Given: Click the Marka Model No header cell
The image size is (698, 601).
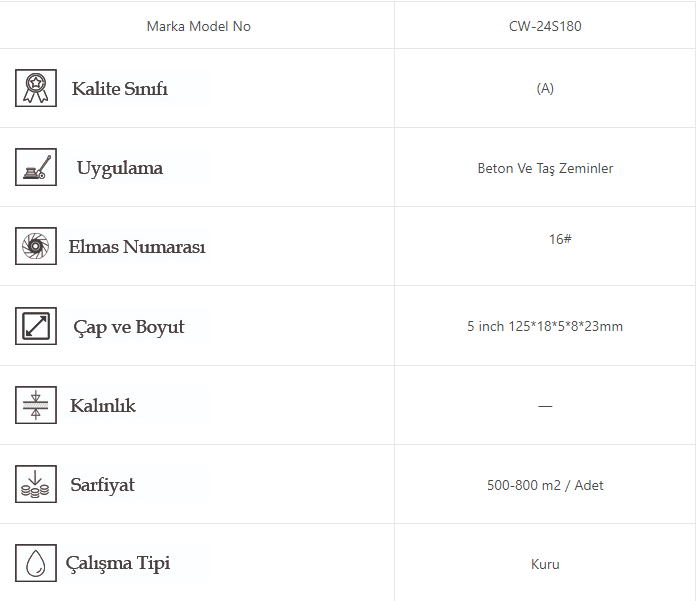Looking at the screenshot, I should (199, 27).
